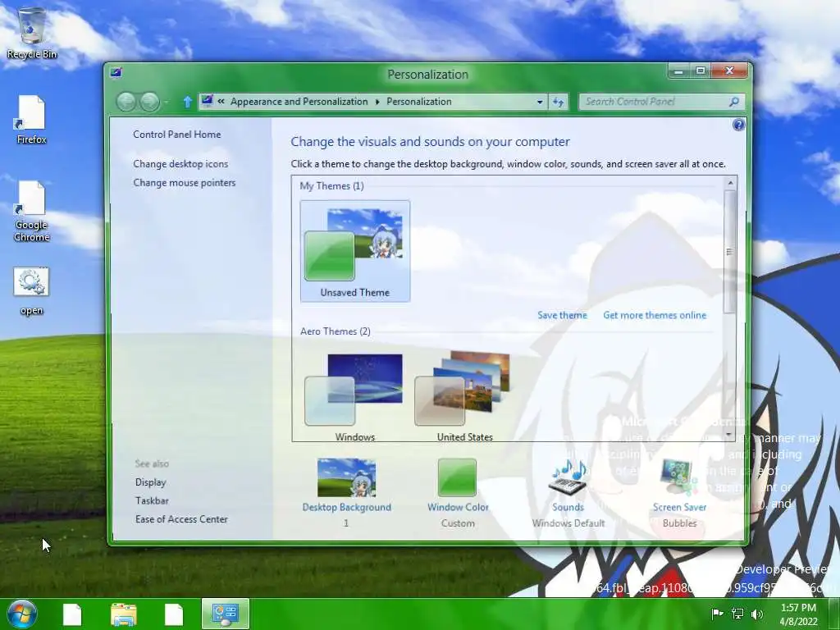This screenshot has width=840, height=630.
Task: Click the Personalization taskbar button
Action: pyautogui.click(x=226, y=614)
